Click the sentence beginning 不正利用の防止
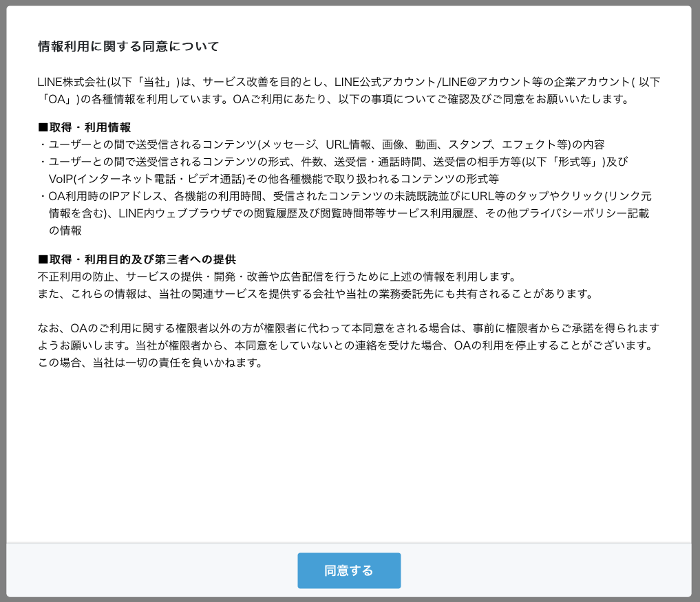700x602 pixels. [x=277, y=277]
